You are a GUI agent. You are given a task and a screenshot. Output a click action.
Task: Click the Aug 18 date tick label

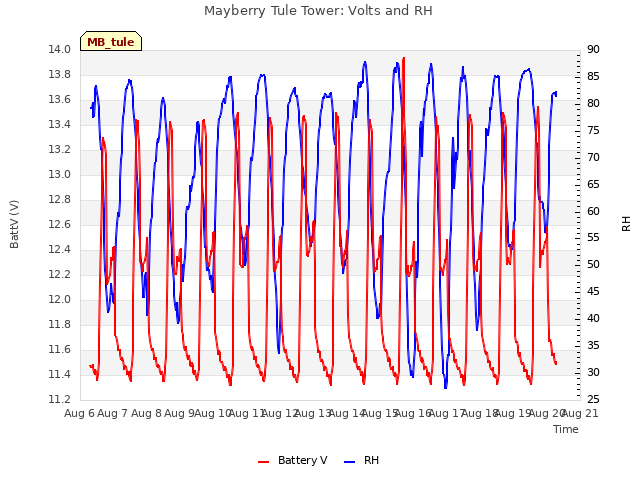(480, 413)
